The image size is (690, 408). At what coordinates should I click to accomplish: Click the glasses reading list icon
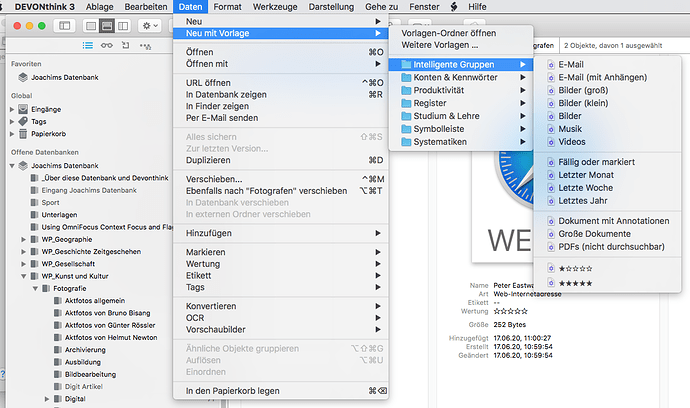click(106, 45)
